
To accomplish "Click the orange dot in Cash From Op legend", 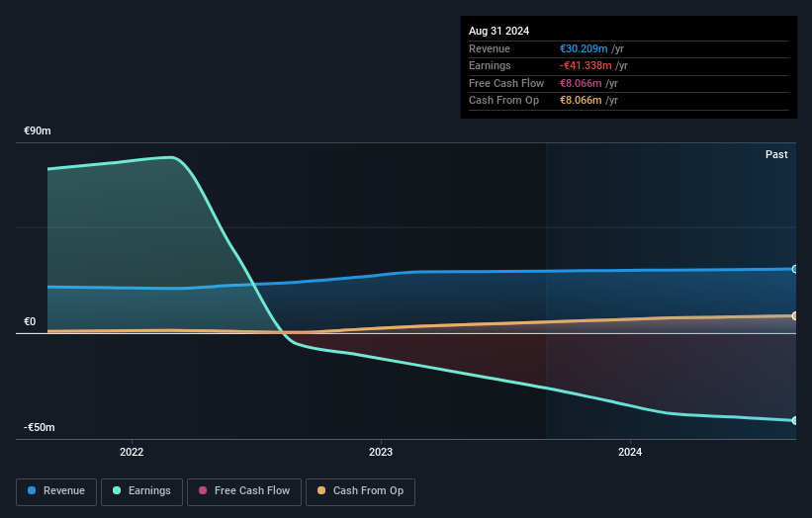I will click(x=321, y=490).
